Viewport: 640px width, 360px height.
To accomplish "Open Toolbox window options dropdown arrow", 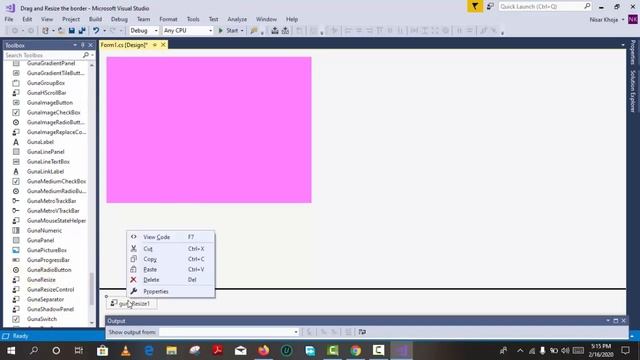I will click(x=75, y=45).
